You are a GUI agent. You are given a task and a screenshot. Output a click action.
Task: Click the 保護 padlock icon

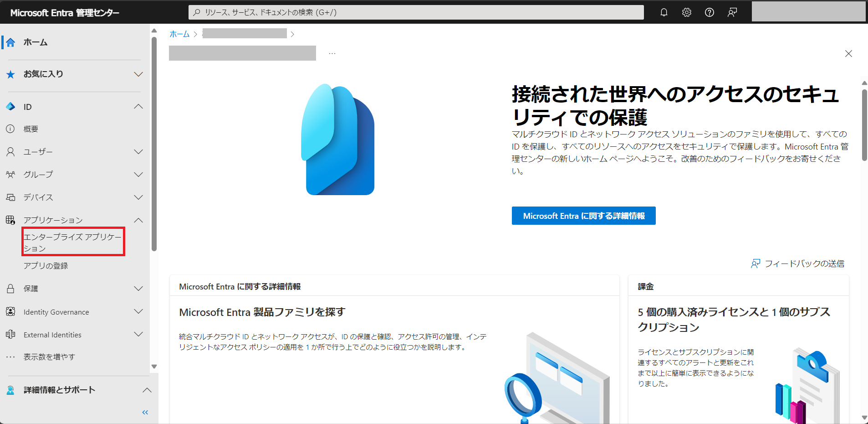[10, 289]
